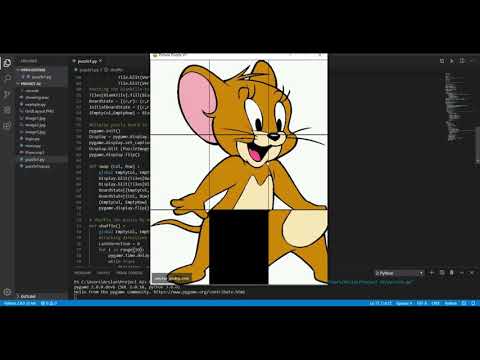
Task: Open the feedback icon in status bar
Action: pos(464,303)
